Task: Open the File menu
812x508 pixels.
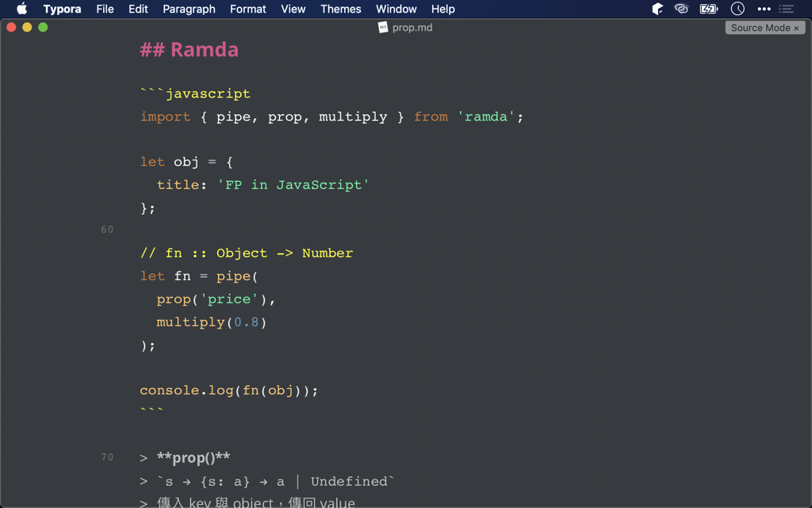Action: point(105,9)
